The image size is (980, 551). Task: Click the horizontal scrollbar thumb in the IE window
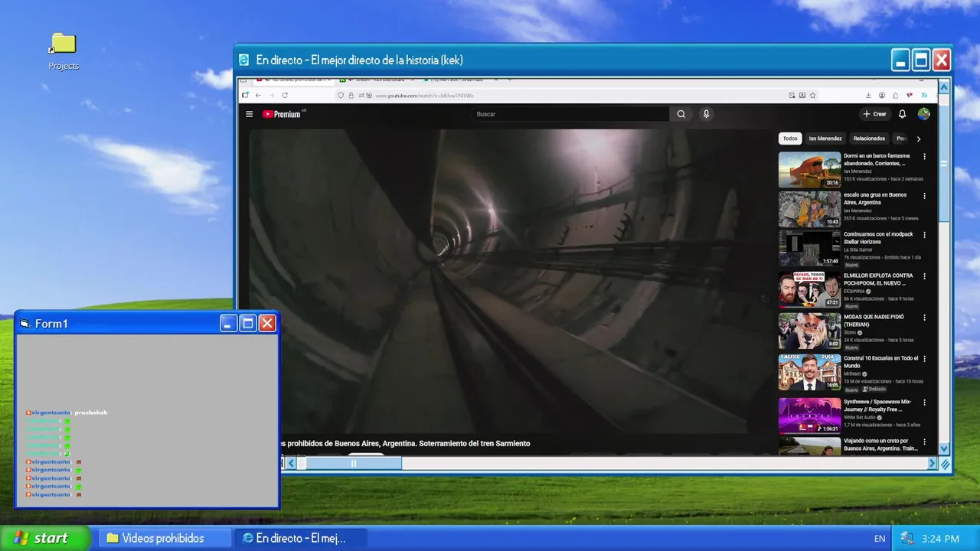353,463
